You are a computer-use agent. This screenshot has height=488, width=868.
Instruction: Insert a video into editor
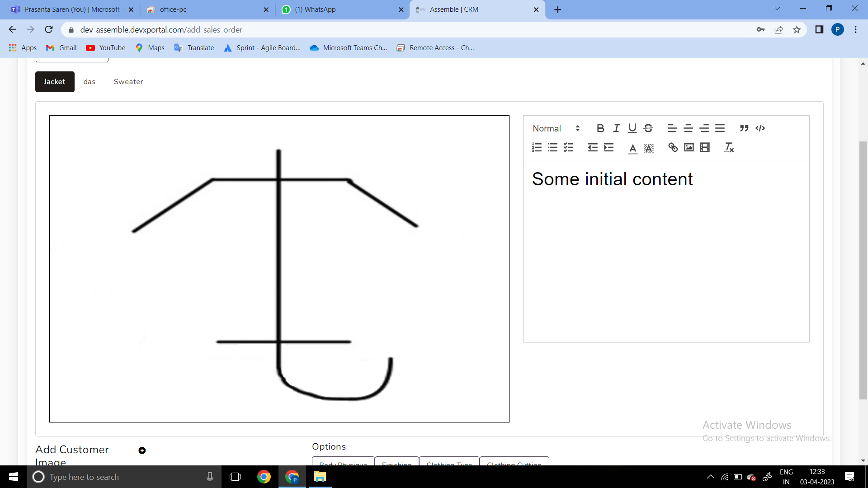coord(705,147)
